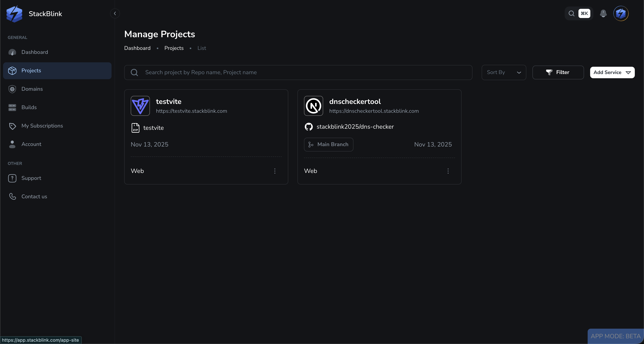The image size is (644, 344).
Task: Open the Sort By dropdown
Action: coord(504,72)
